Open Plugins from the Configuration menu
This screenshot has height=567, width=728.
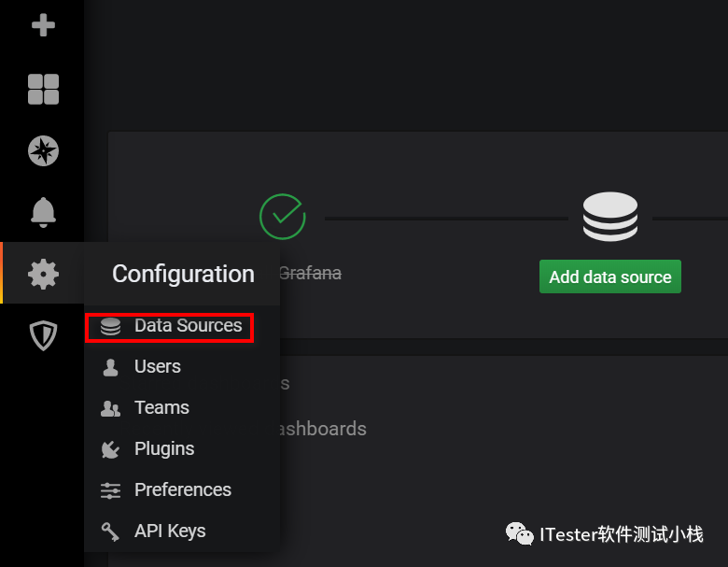[164, 449]
